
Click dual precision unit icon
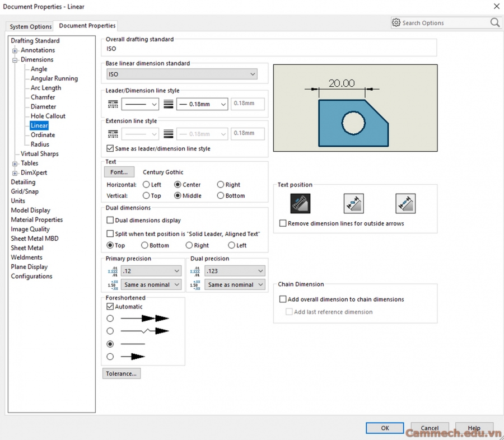coord(195,272)
